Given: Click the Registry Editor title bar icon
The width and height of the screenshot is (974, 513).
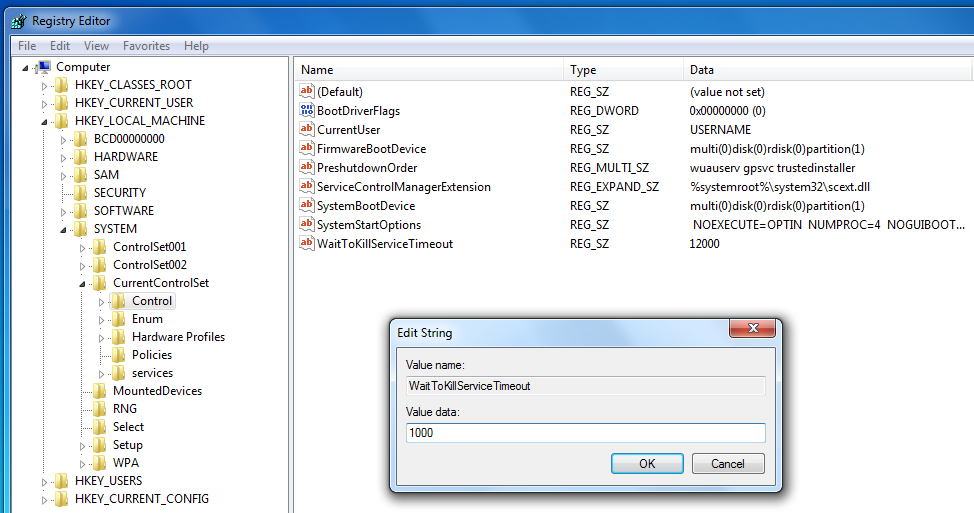Looking at the screenshot, I should [x=18, y=20].
